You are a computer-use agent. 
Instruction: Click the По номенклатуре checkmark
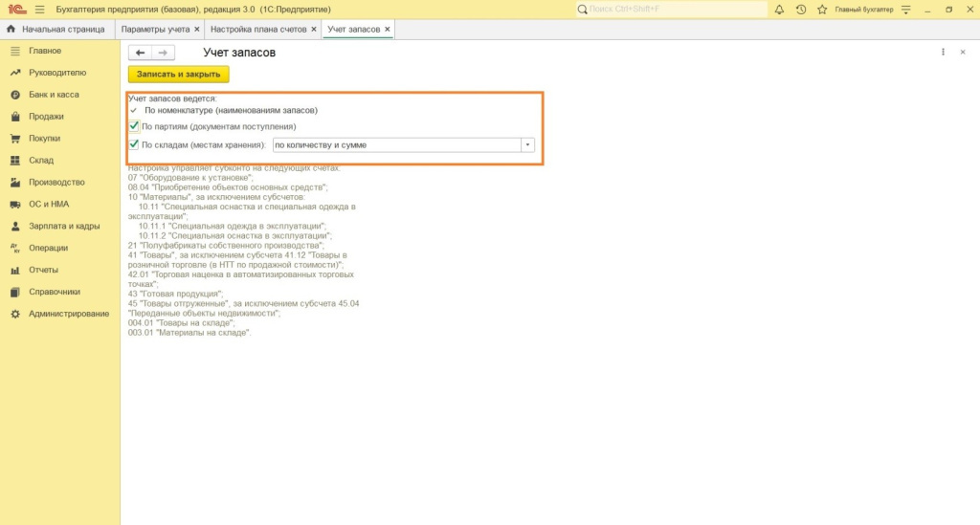[134, 111]
